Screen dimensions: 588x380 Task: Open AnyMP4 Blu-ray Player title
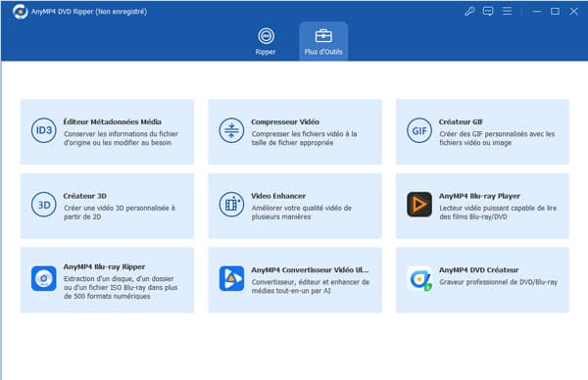[x=479, y=196]
